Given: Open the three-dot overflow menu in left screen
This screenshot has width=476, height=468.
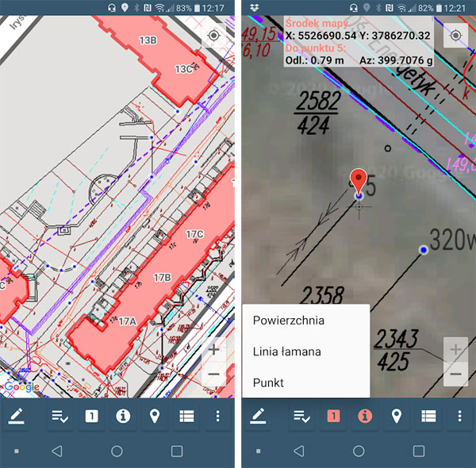Looking at the screenshot, I should click(x=217, y=416).
